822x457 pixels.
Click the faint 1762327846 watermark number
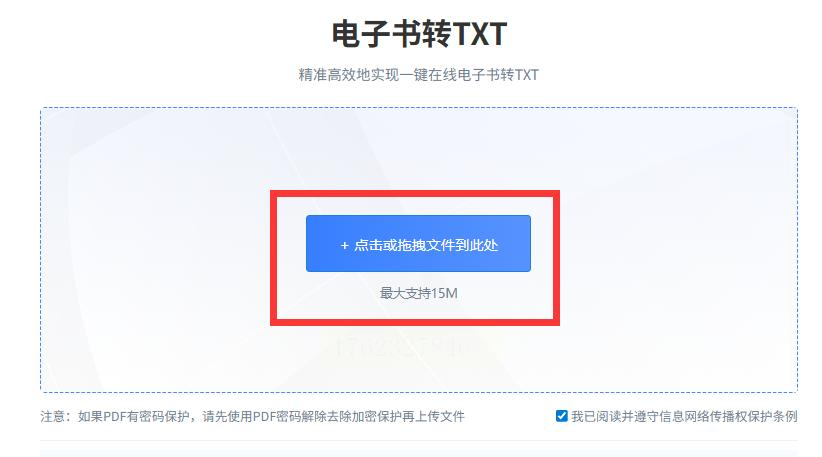click(x=402, y=347)
